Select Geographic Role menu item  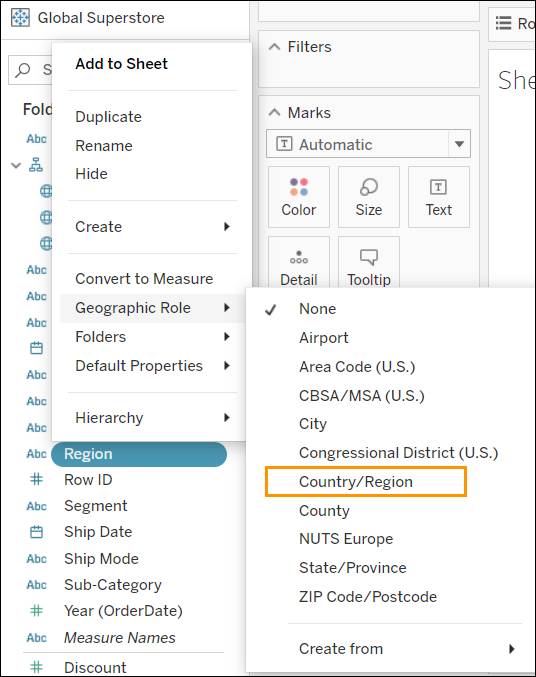coord(152,308)
